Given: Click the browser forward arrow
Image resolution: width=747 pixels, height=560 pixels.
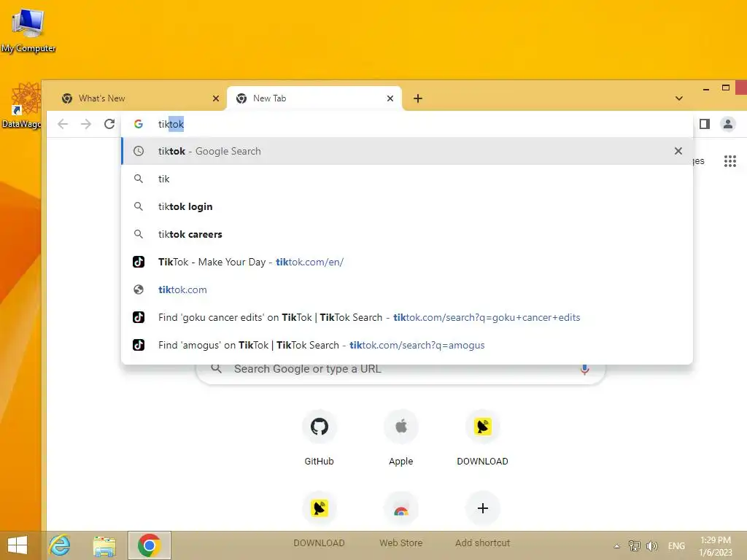Looking at the screenshot, I should pyautogui.click(x=86, y=124).
